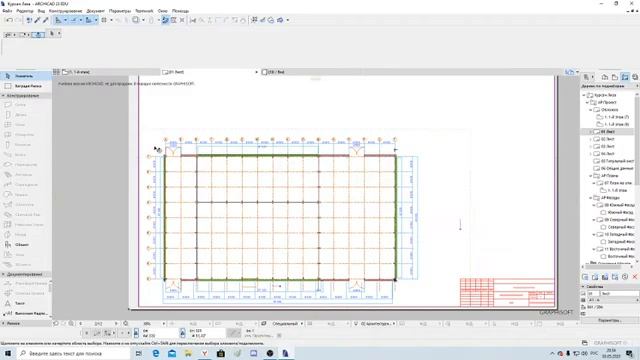The height and width of the screenshot is (360, 640).
Task: Open the Окно menu in menu bar
Action: click(x=162, y=11)
